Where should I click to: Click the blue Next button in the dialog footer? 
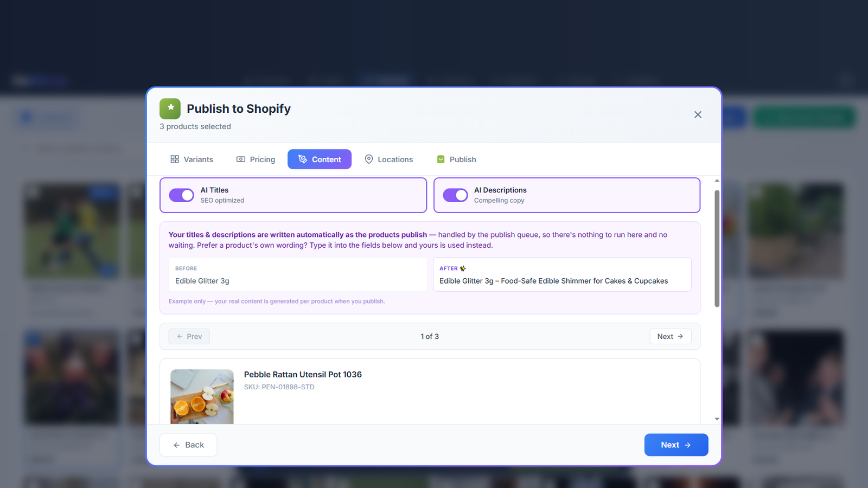pos(676,445)
